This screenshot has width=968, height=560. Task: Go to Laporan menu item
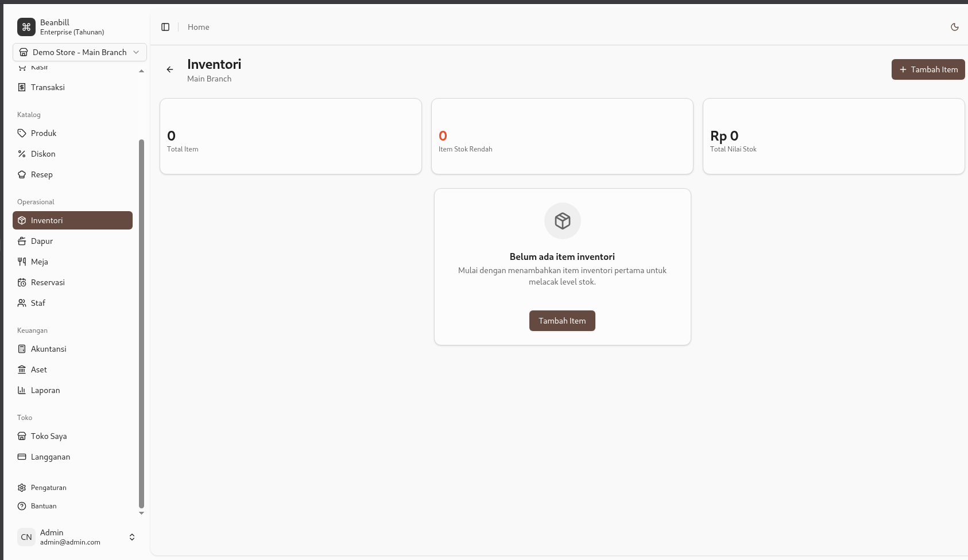45,390
